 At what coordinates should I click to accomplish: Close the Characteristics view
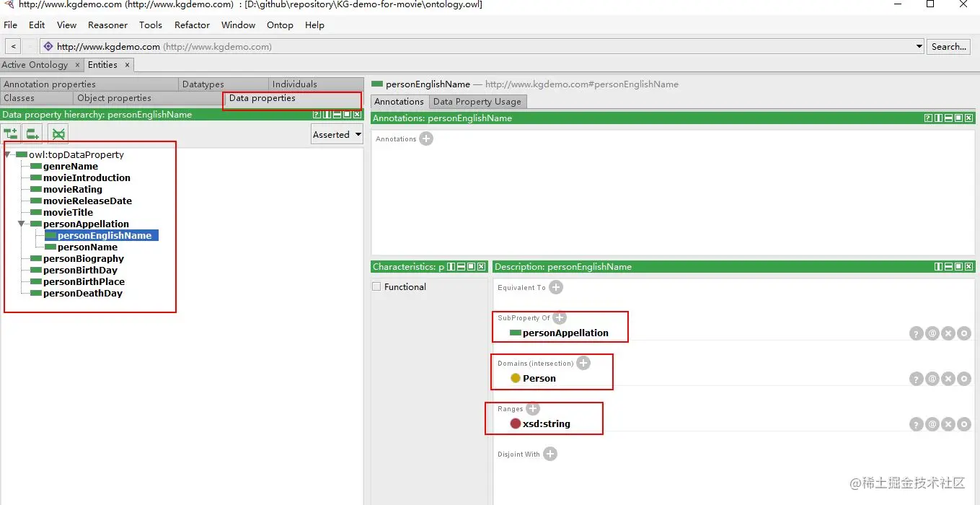[x=481, y=266]
